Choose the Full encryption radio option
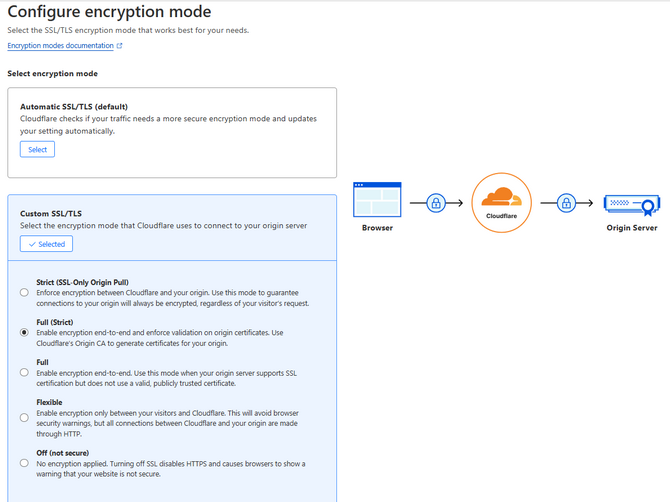The image size is (670, 502). 24,373
